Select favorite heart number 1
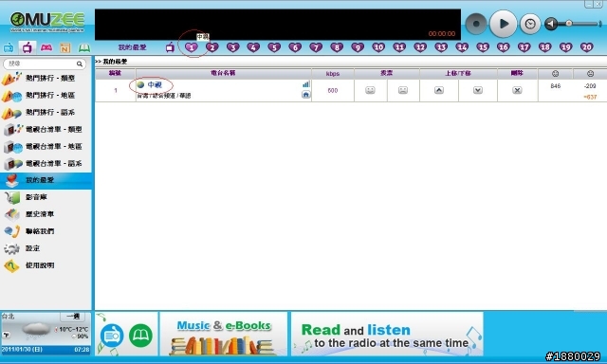Screen dimensions: 607x364 click(192, 47)
